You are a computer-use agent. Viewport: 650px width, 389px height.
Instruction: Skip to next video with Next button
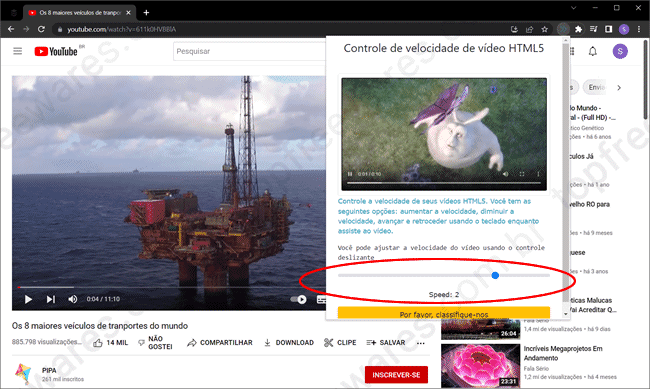[x=51, y=299]
